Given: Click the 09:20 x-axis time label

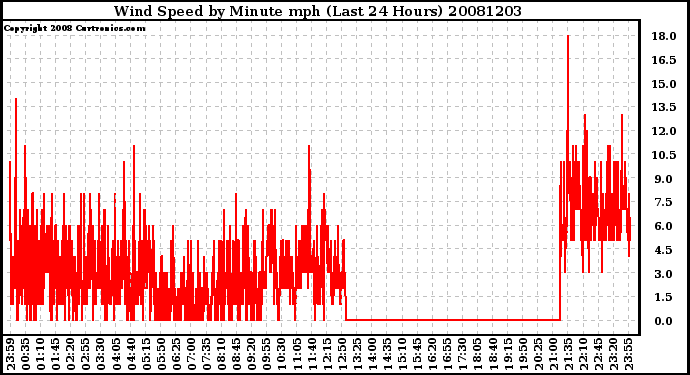Looking at the screenshot, I should [x=251, y=354].
